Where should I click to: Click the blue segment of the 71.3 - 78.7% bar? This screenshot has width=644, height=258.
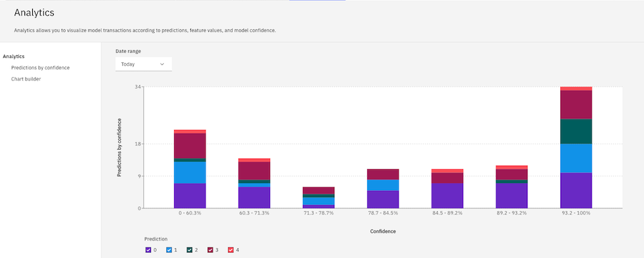(319, 201)
